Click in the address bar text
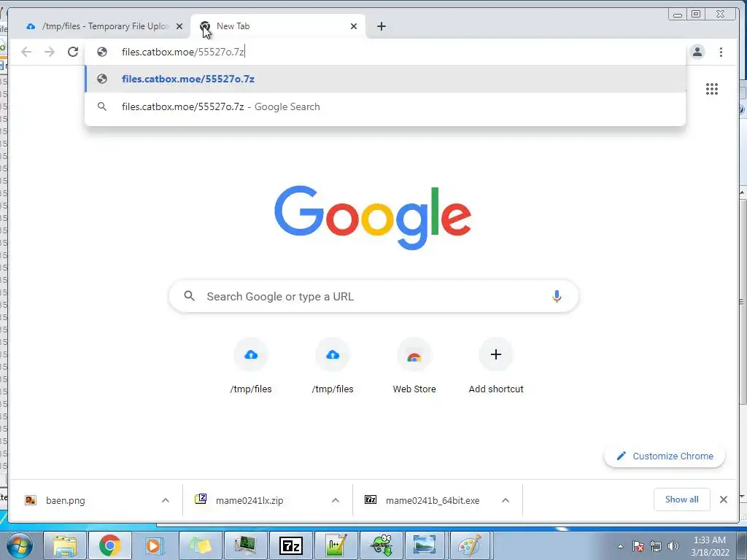 pyautogui.click(x=183, y=52)
